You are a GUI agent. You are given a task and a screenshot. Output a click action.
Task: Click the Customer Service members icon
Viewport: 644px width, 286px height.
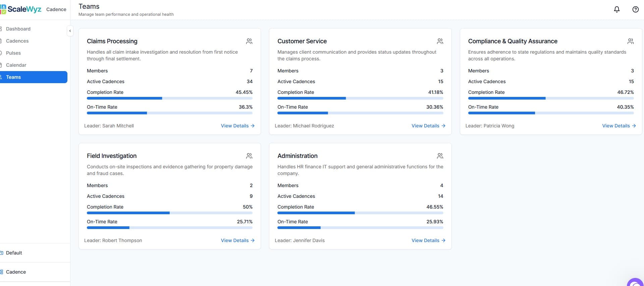(x=440, y=41)
